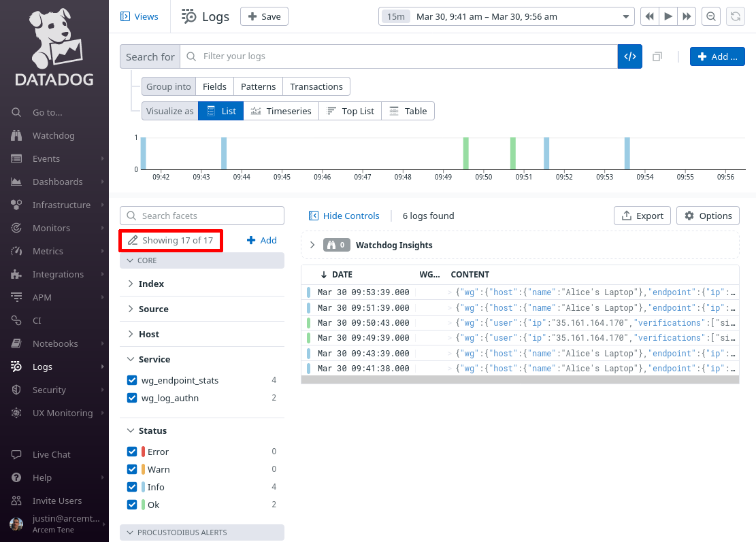Click the APM sidebar icon
756x542 pixels.
point(16,297)
